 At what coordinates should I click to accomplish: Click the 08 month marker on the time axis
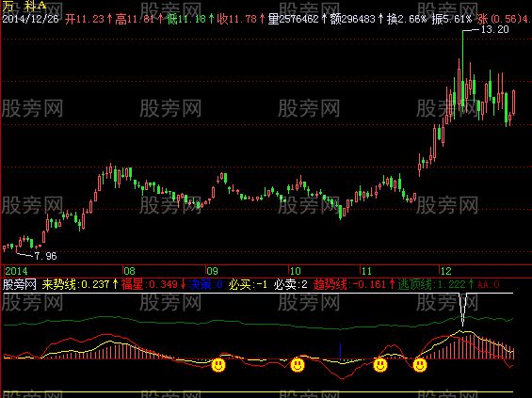tap(129, 271)
